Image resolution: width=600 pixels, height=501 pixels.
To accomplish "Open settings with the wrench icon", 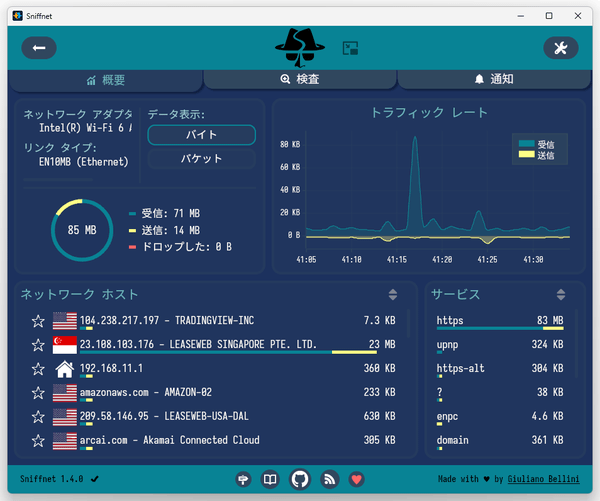I will [x=561, y=48].
